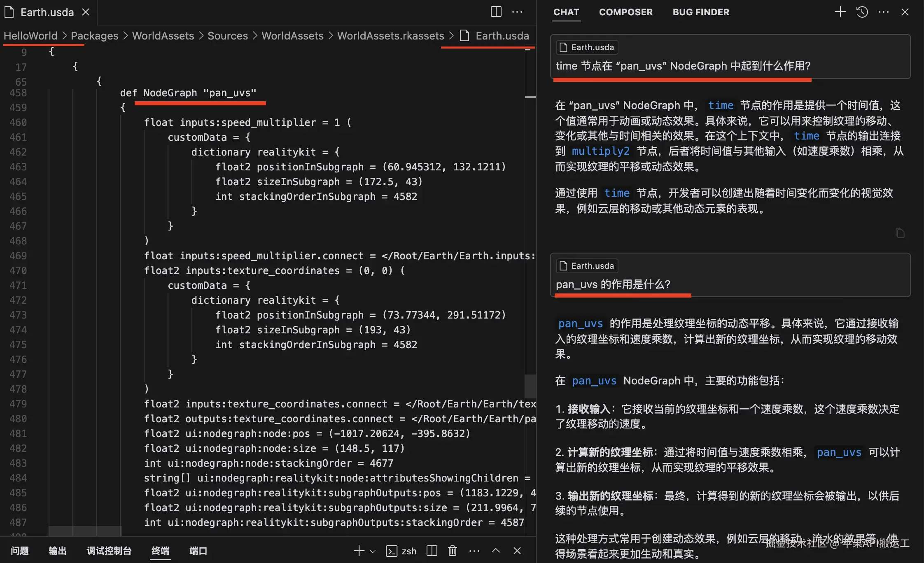The width and height of the screenshot is (924, 563).
Task: Copy the first chat response
Action: tap(900, 233)
